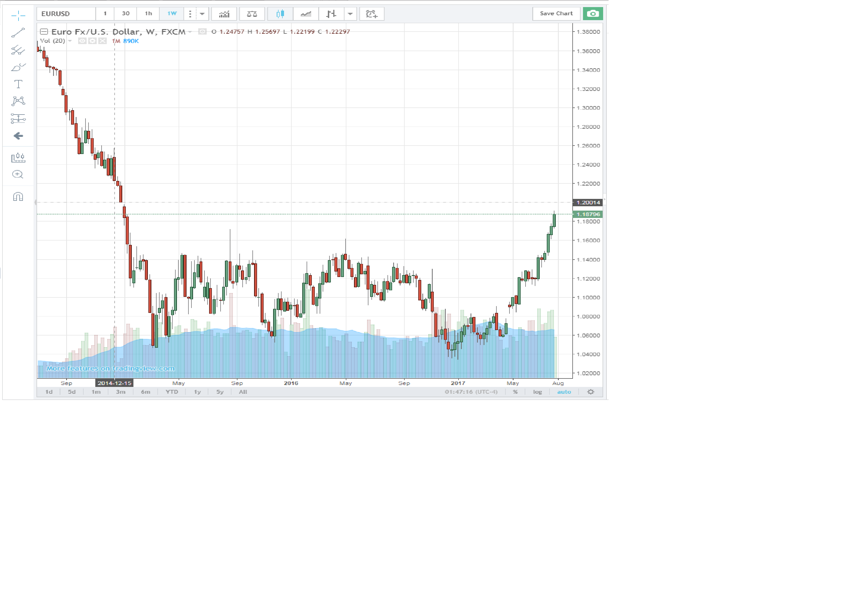
Task: Set range to All
Action: point(243,392)
